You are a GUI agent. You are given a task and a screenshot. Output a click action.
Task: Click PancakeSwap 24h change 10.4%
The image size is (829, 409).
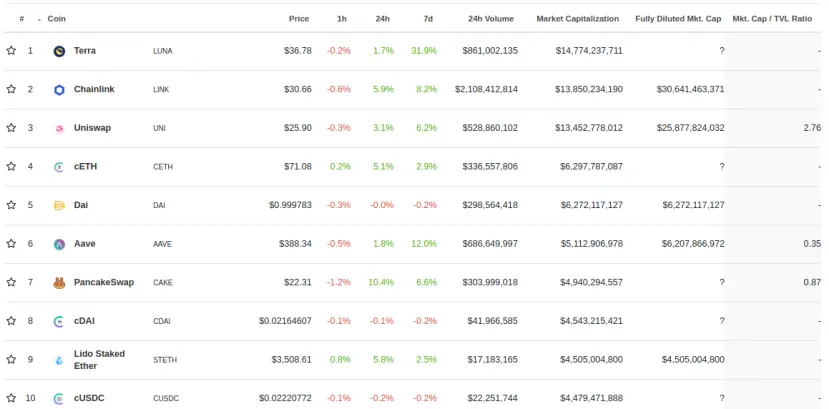tap(381, 282)
